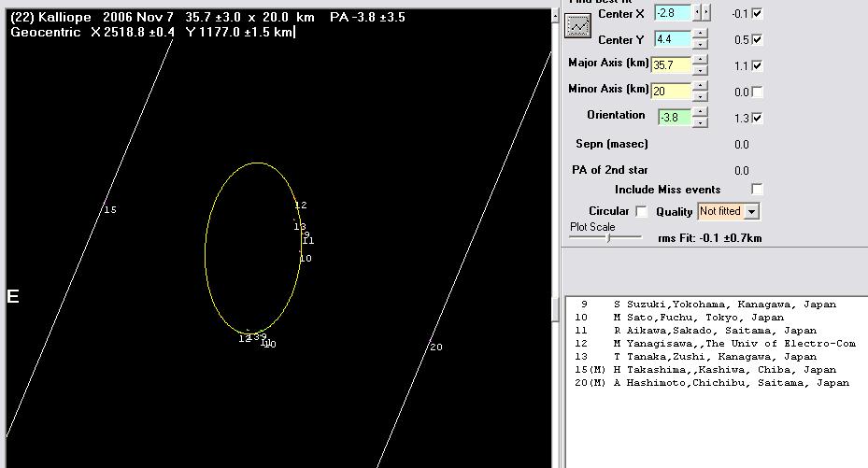Click into the Minor Axis (km) field
868x468 pixels.
(x=672, y=92)
